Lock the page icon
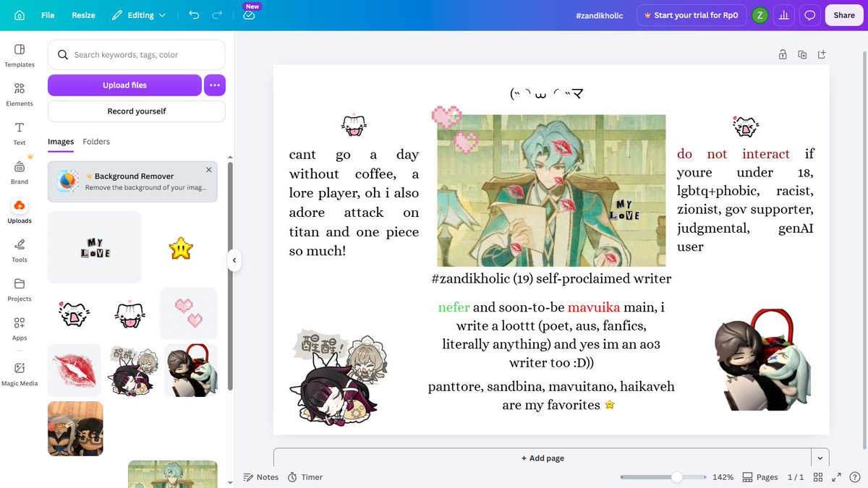Image resolution: width=868 pixels, height=488 pixels. coord(783,54)
